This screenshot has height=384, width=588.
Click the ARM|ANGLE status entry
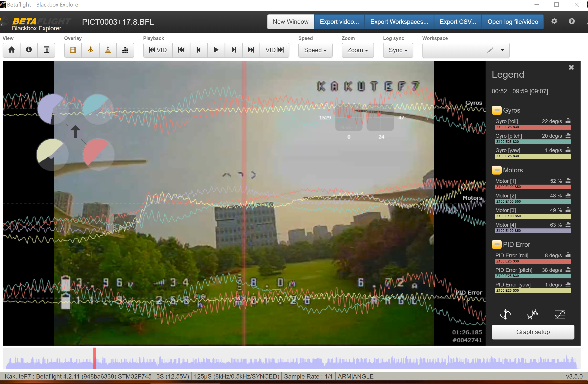point(356,376)
